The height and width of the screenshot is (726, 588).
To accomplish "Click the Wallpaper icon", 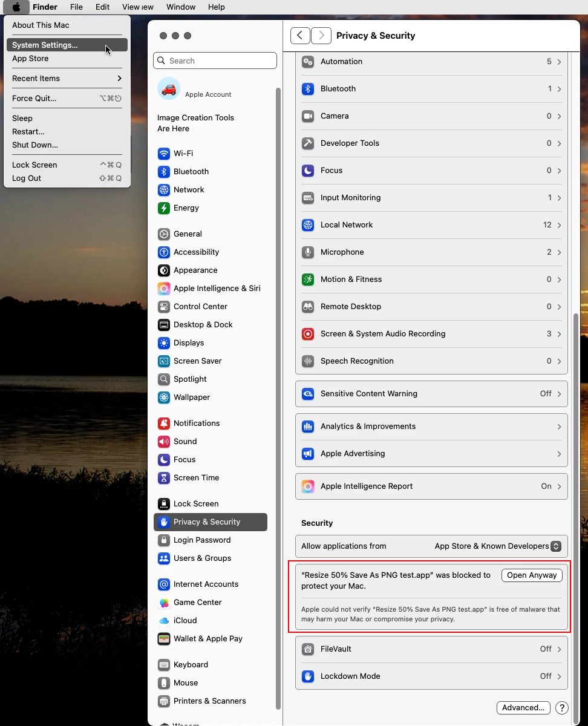I will 164,397.
